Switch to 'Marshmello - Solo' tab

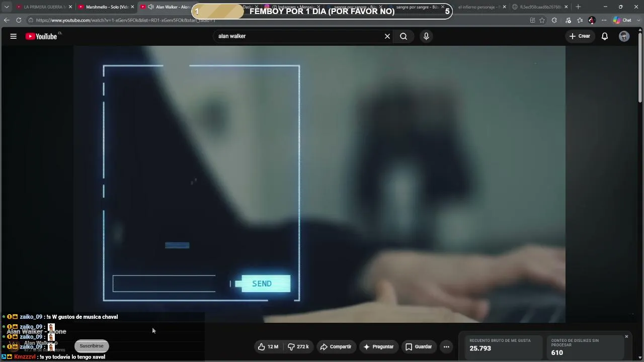tap(106, 7)
